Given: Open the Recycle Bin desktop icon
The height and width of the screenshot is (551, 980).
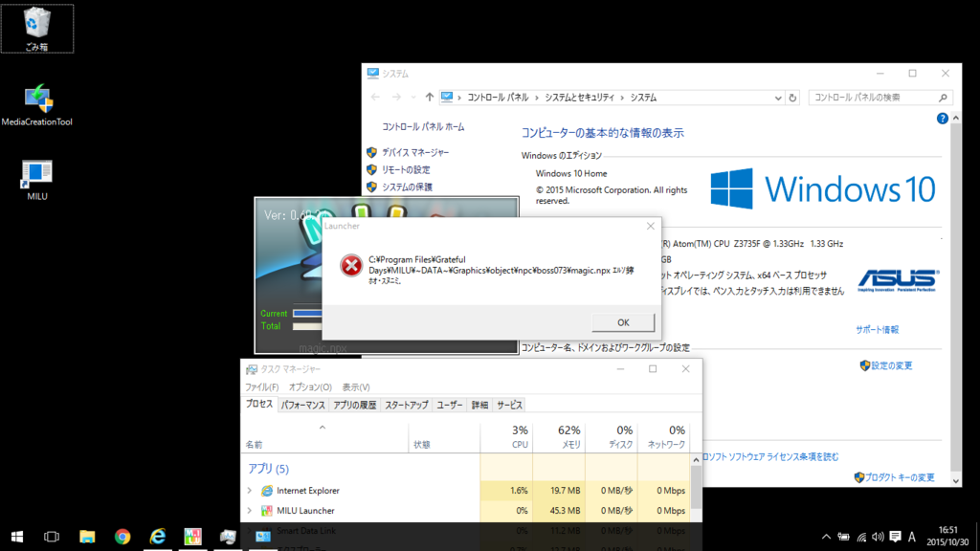Looking at the screenshot, I should tap(37, 28).
